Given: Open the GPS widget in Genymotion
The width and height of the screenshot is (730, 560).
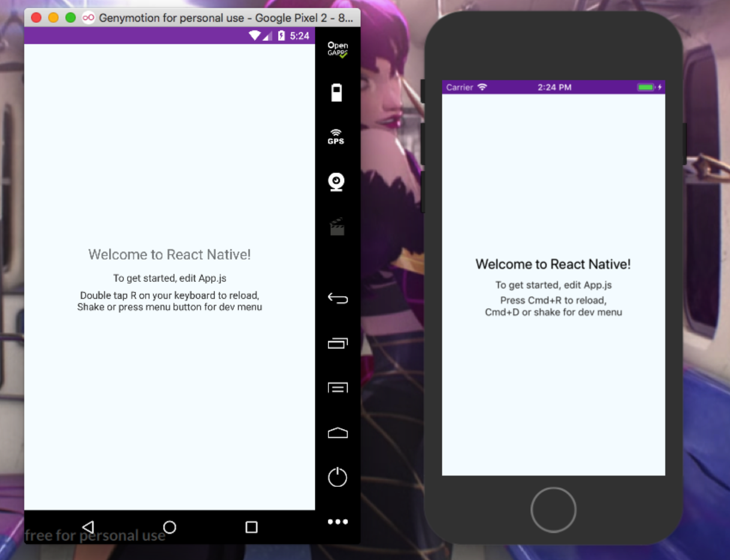Looking at the screenshot, I should [336, 137].
